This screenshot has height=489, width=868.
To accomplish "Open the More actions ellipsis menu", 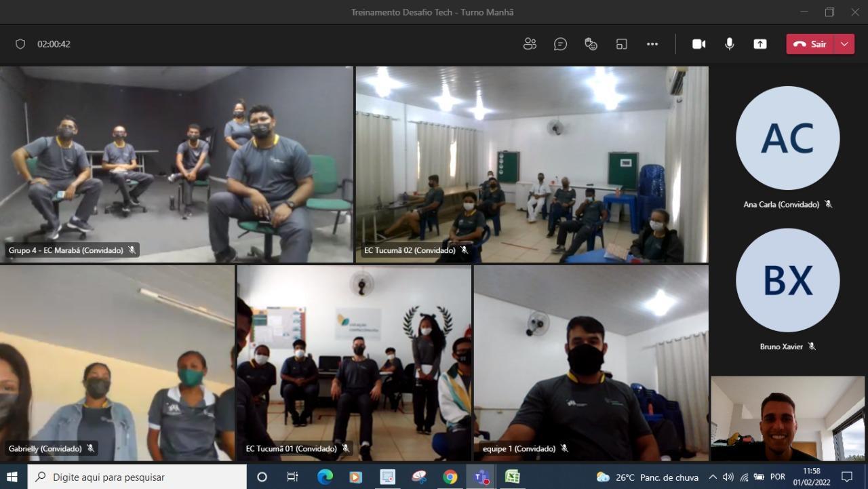I will (x=652, y=44).
